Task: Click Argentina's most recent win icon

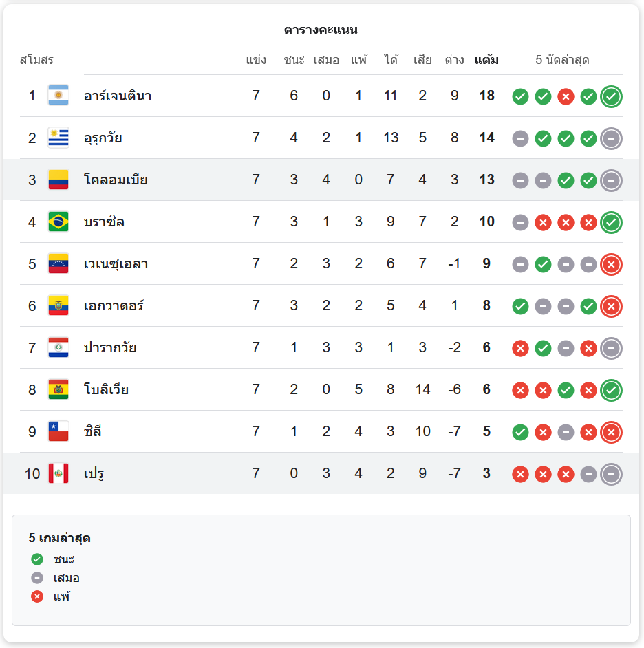Action: 612,96
